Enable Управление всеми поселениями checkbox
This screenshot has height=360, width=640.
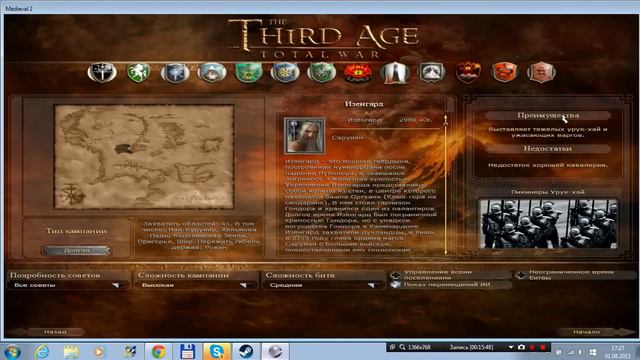395,275
